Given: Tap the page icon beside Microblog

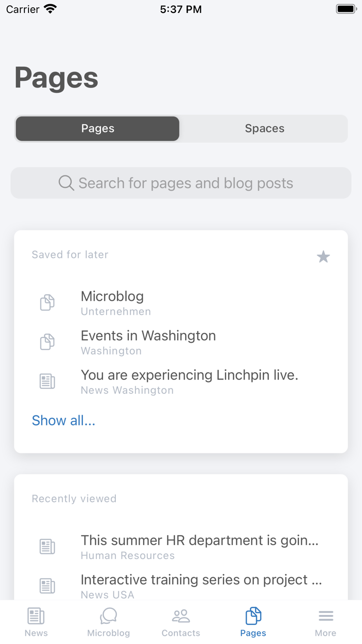Looking at the screenshot, I should (x=47, y=302).
